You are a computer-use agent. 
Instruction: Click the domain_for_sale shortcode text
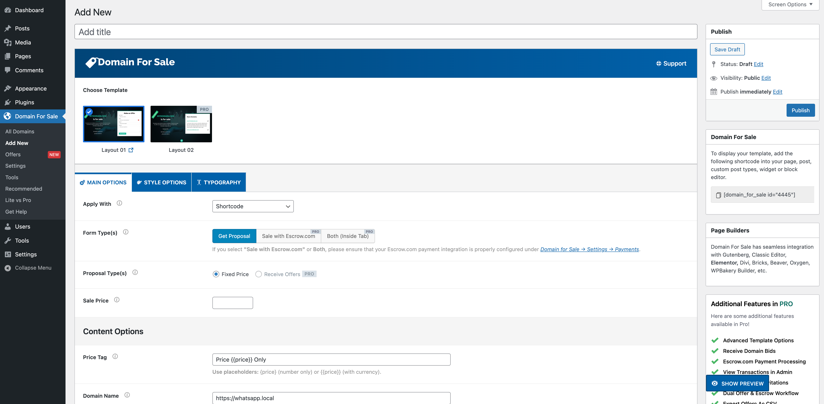click(759, 195)
